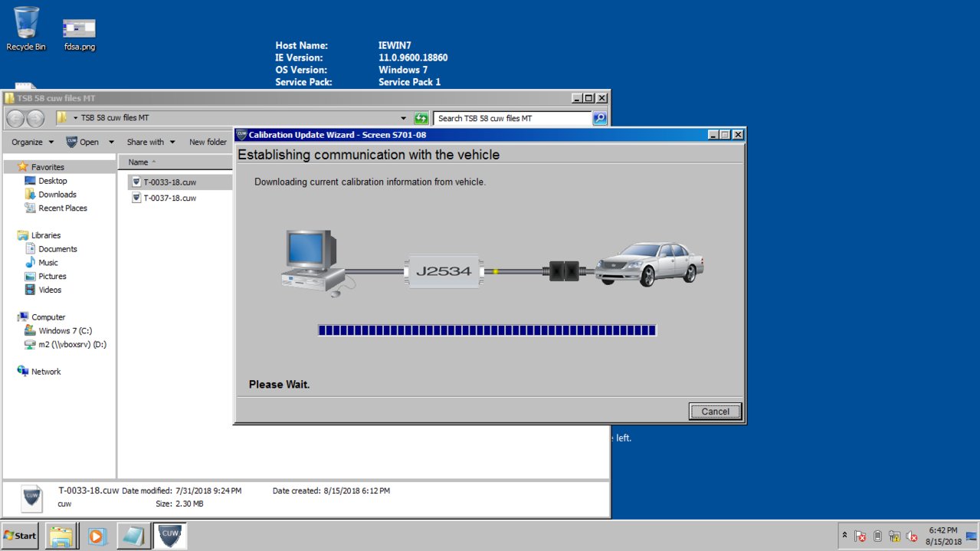
Task: Minimize the Calibration Update Wizard window
Action: pyautogui.click(x=713, y=135)
